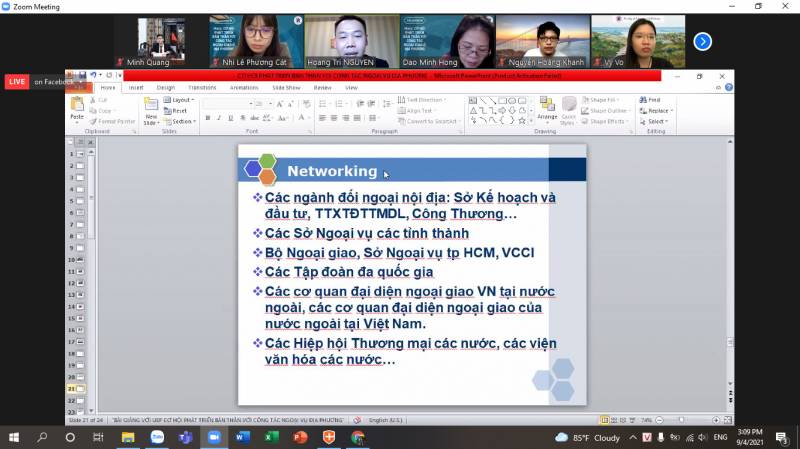Viewport: 800px width, 449px height.
Task: Toggle underline formatting in the Font group
Action: tap(230, 118)
